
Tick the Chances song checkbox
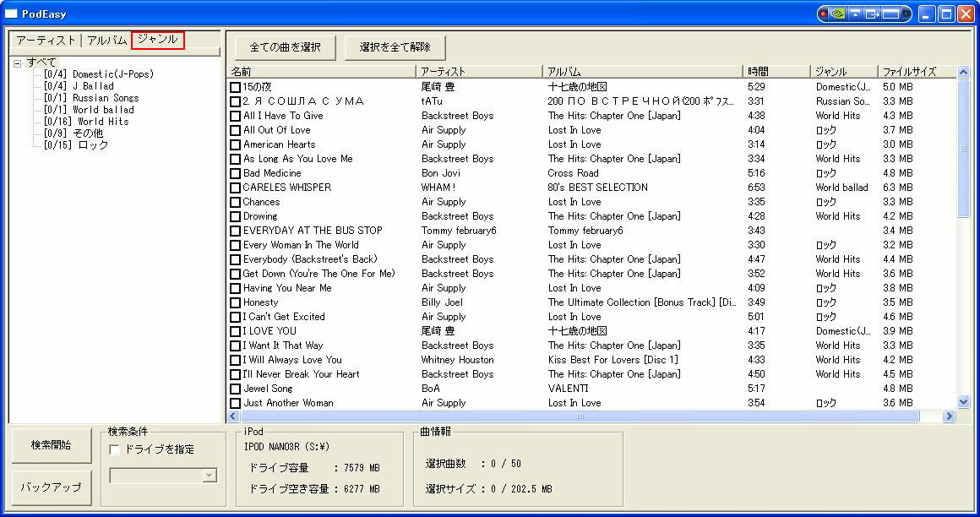pyautogui.click(x=235, y=203)
